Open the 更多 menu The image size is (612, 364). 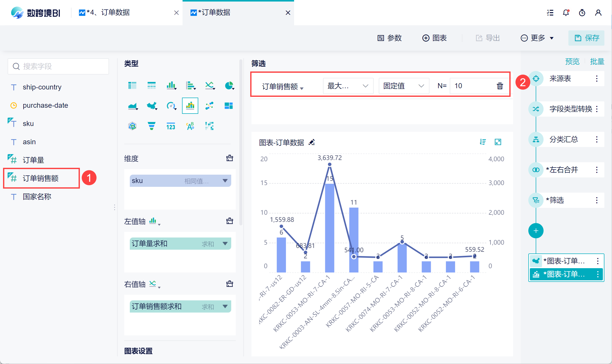click(x=537, y=38)
